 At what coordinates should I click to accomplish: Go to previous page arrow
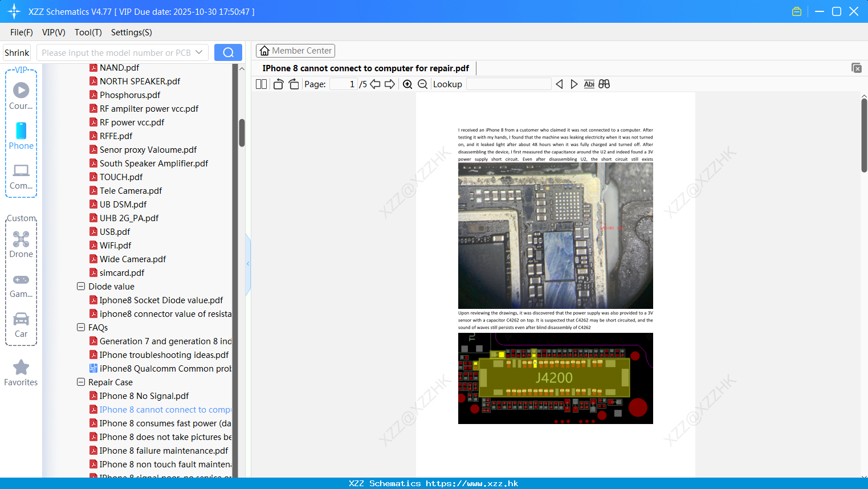pyautogui.click(x=375, y=84)
